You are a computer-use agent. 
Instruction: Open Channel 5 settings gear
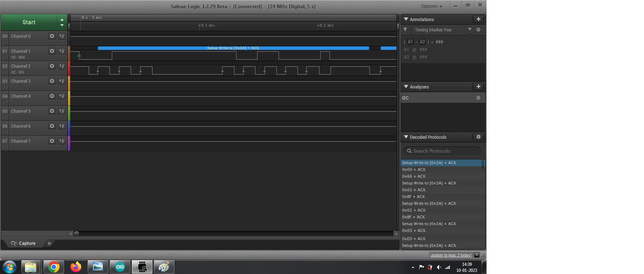click(x=52, y=111)
